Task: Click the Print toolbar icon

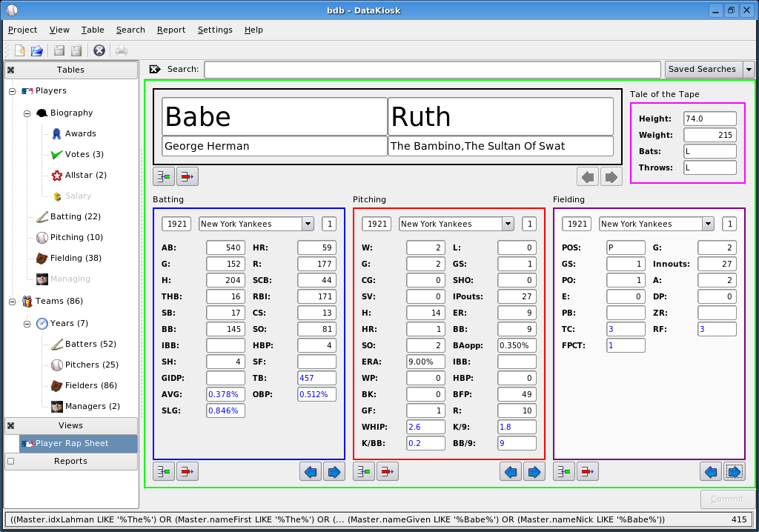Action: tap(122, 50)
